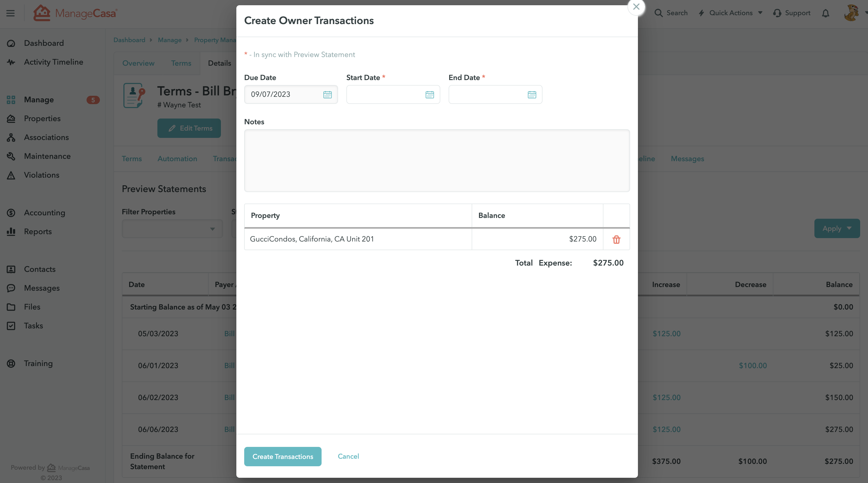Open the Filter Properties dropdown
The width and height of the screenshot is (868, 483).
click(172, 229)
